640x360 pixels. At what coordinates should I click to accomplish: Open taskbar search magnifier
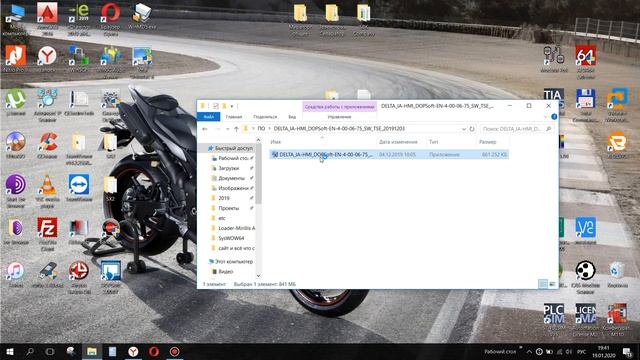30,351
